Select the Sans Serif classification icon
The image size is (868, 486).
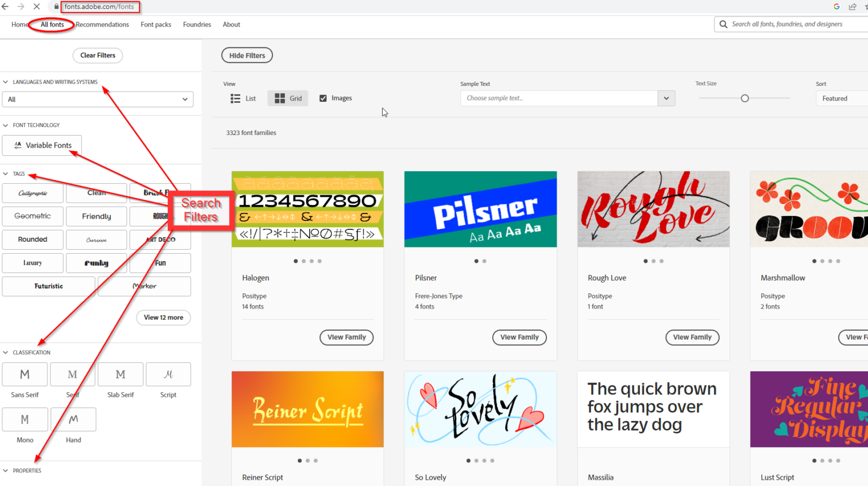point(25,374)
